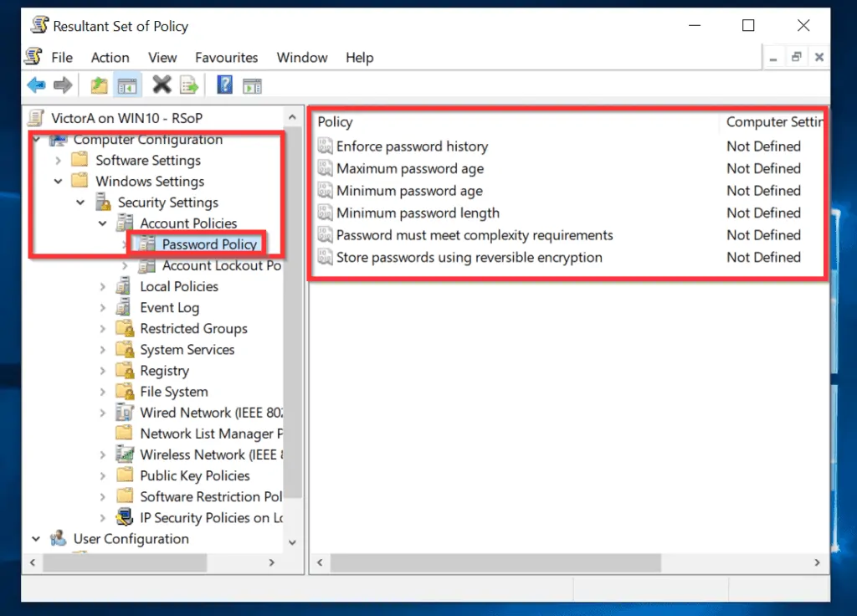Toggle the Show/Hide Console Tree icon
Image resolution: width=857 pixels, height=616 pixels.
coord(127,86)
